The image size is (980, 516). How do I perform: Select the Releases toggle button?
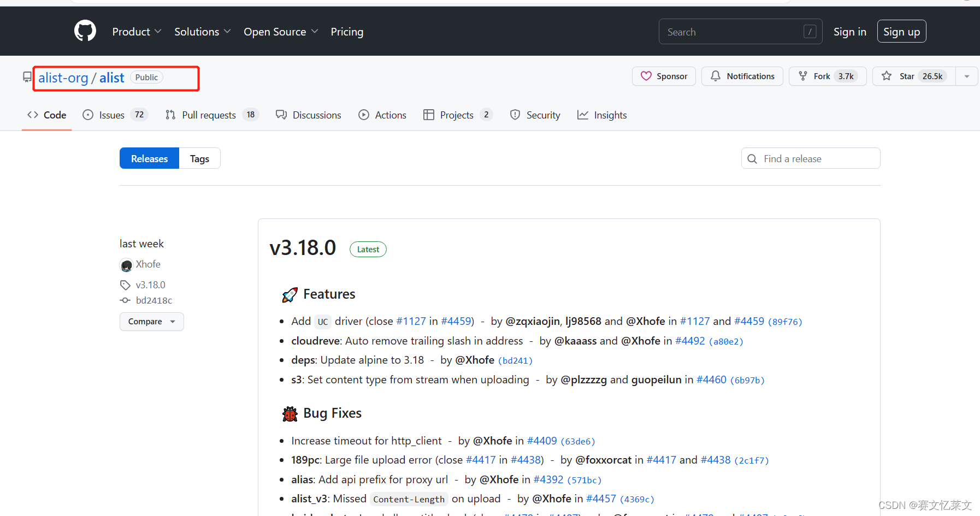pos(149,158)
